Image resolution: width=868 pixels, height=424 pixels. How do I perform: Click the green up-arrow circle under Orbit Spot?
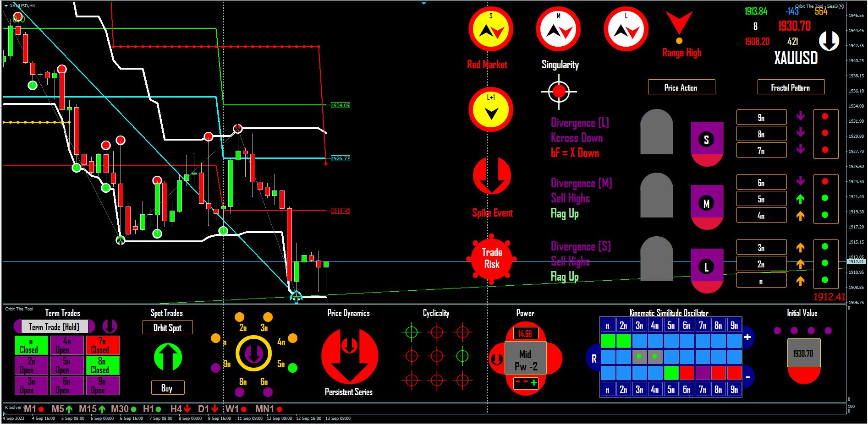click(x=168, y=357)
